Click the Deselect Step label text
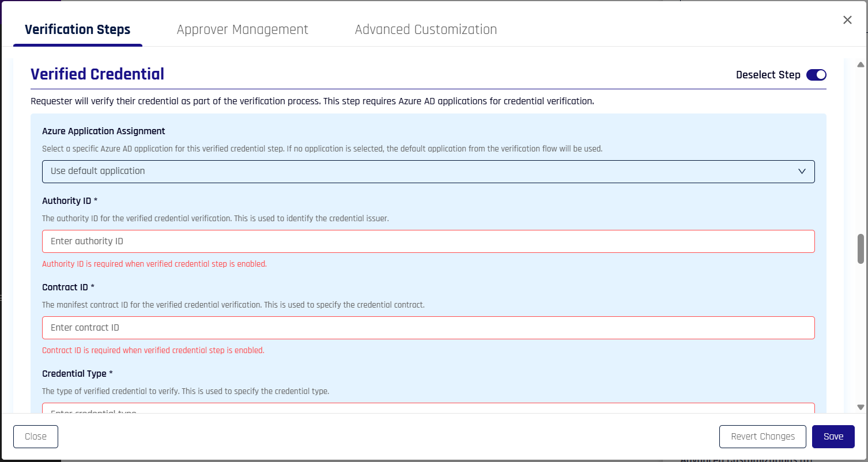Image resolution: width=868 pixels, height=462 pixels. 768,75
